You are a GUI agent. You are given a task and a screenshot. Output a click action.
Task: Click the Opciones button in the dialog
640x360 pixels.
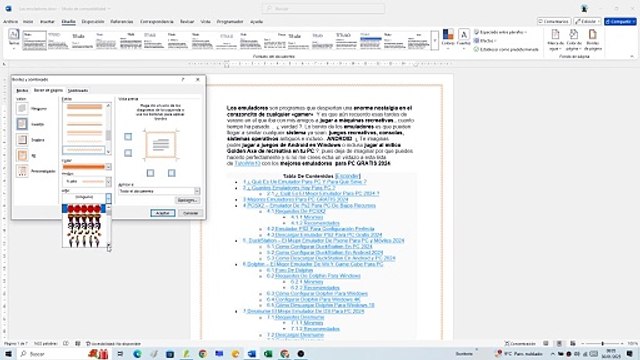click(x=188, y=200)
